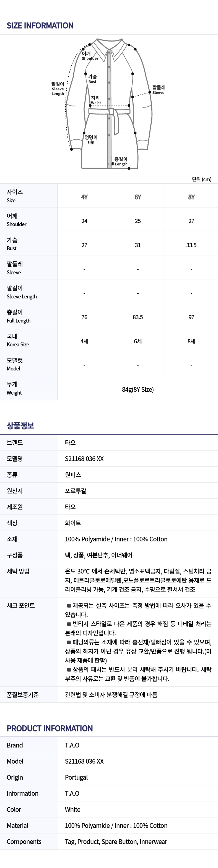Click the Sleeve Length label beside the diagram

pos(58,89)
